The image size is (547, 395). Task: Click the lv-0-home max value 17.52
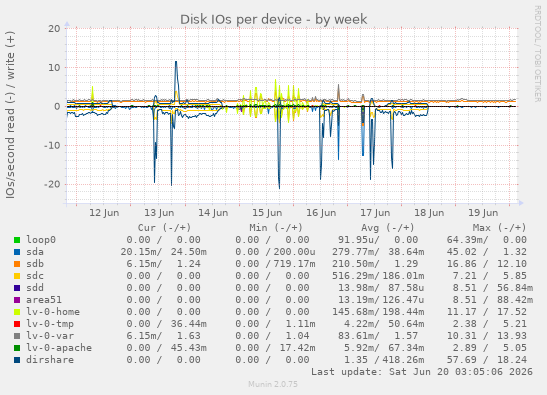(x=511, y=312)
